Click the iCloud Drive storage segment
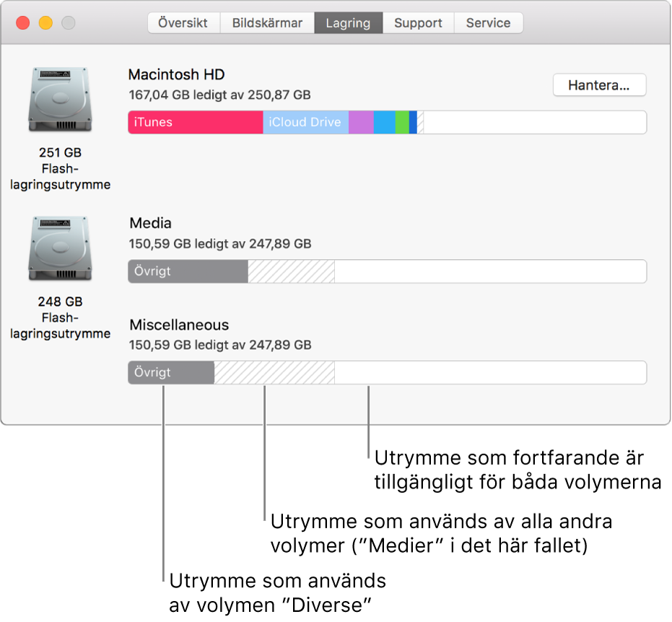The image size is (672, 622). tap(305, 122)
